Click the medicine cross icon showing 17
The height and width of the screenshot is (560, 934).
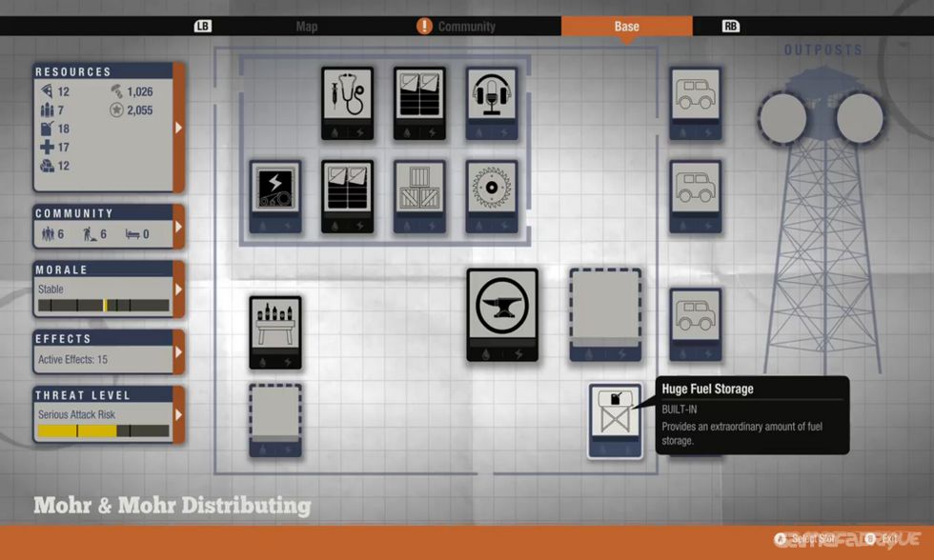point(47,147)
